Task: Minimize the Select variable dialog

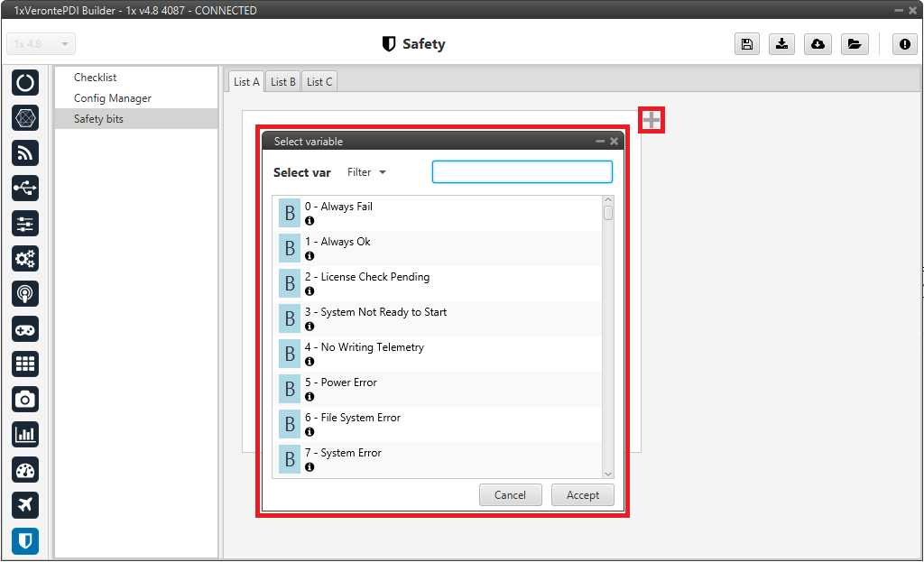Action: coord(600,142)
